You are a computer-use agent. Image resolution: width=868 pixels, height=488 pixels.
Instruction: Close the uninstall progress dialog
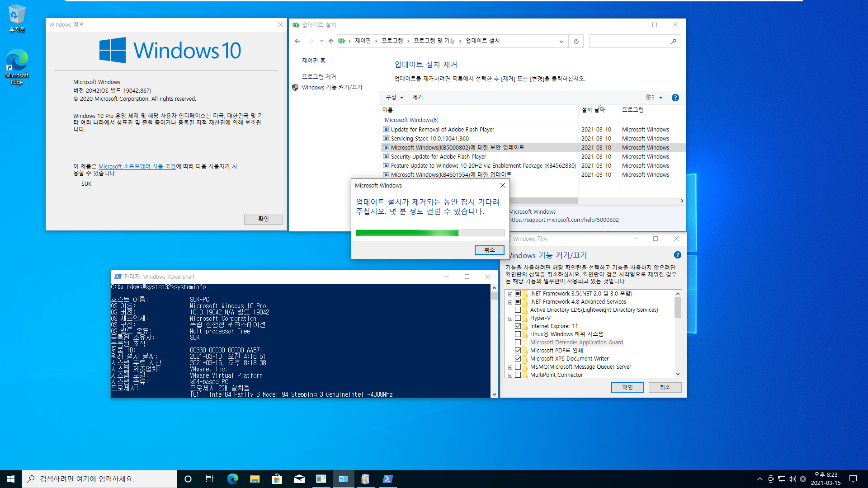coord(502,185)
